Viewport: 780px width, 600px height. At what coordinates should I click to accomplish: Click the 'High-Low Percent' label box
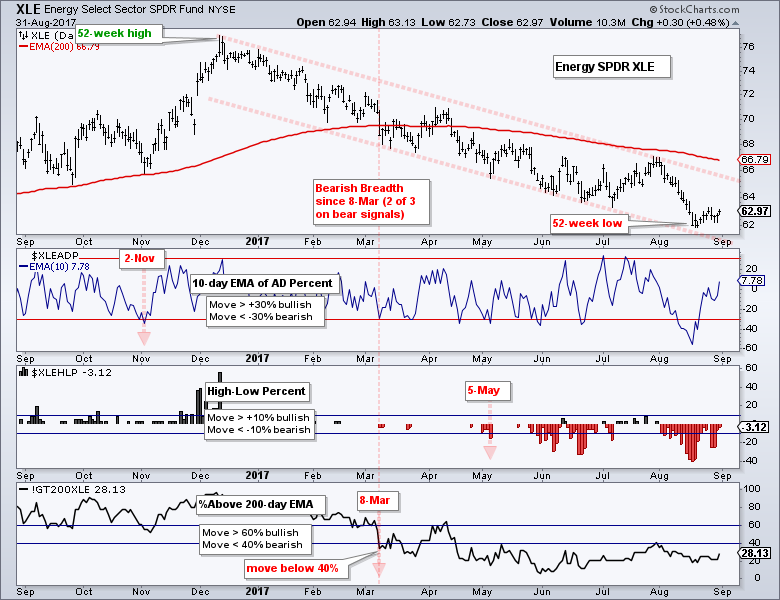(257, 391)
